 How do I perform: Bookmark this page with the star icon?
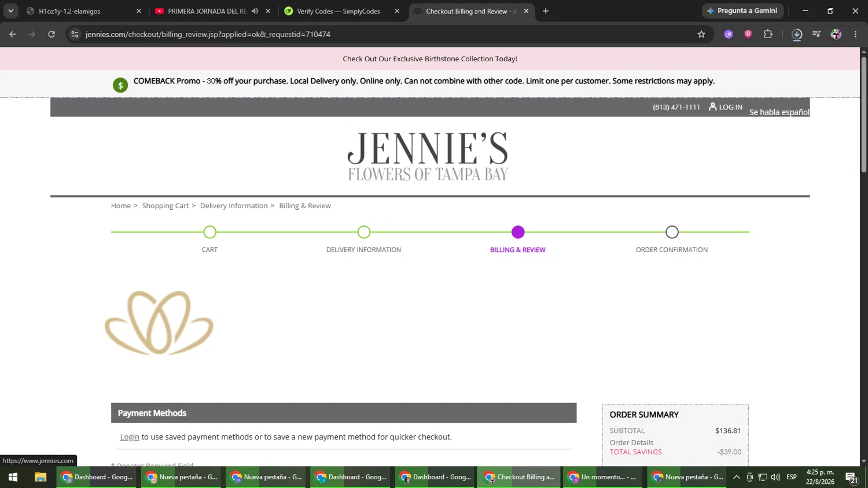point(701,34)
